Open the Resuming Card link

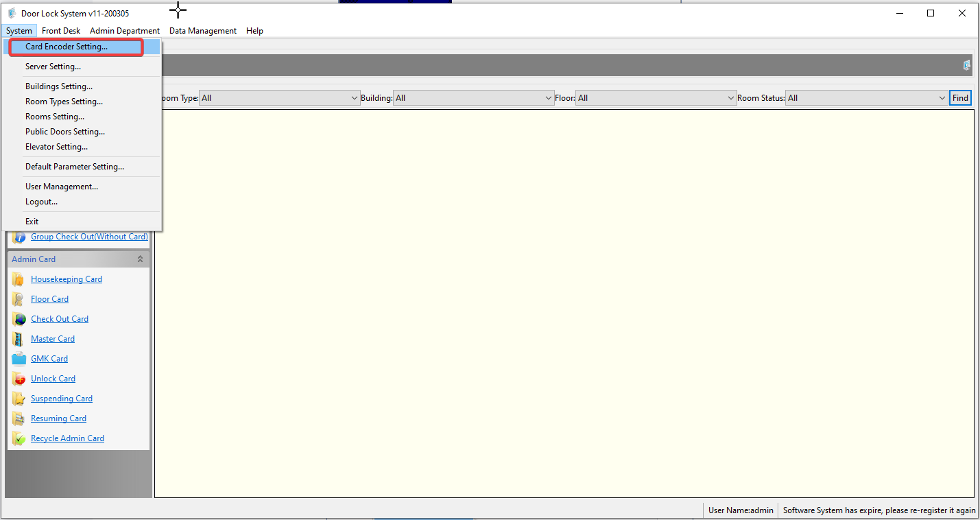[58, 418]
